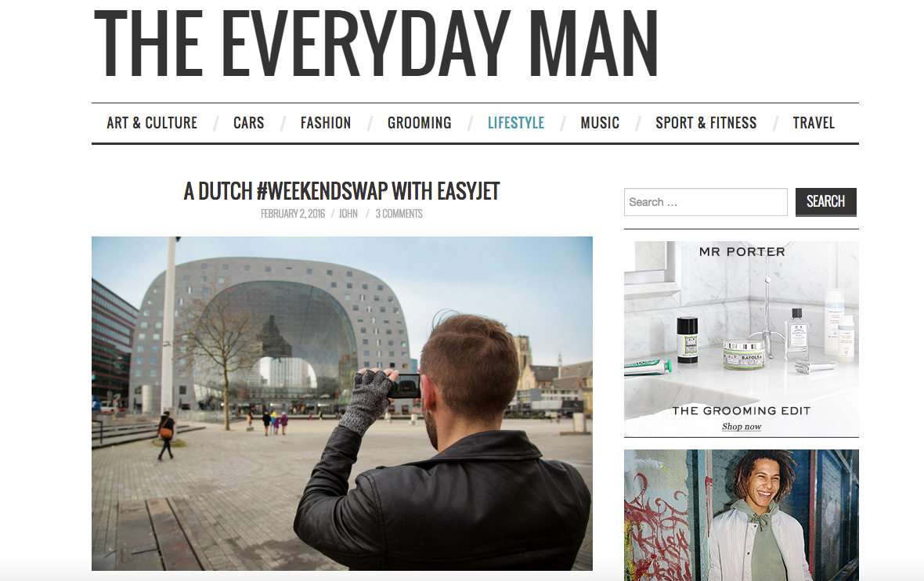Open author John's posts

tap(348, 213)
